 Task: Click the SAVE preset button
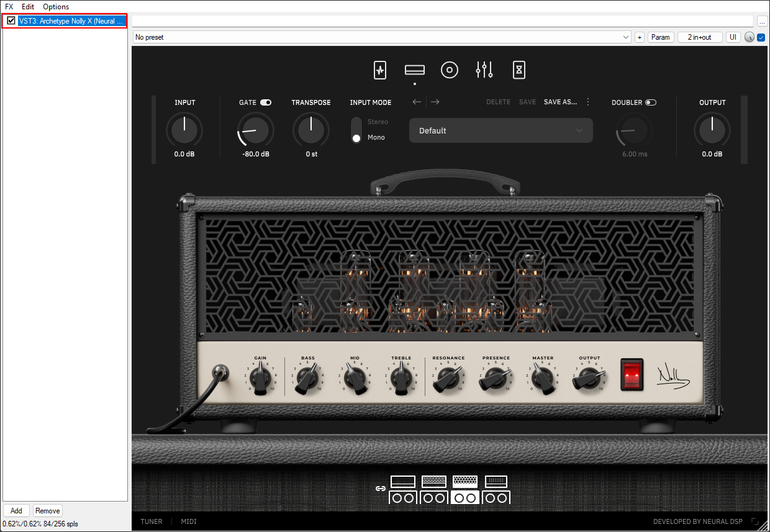(527, 102)
